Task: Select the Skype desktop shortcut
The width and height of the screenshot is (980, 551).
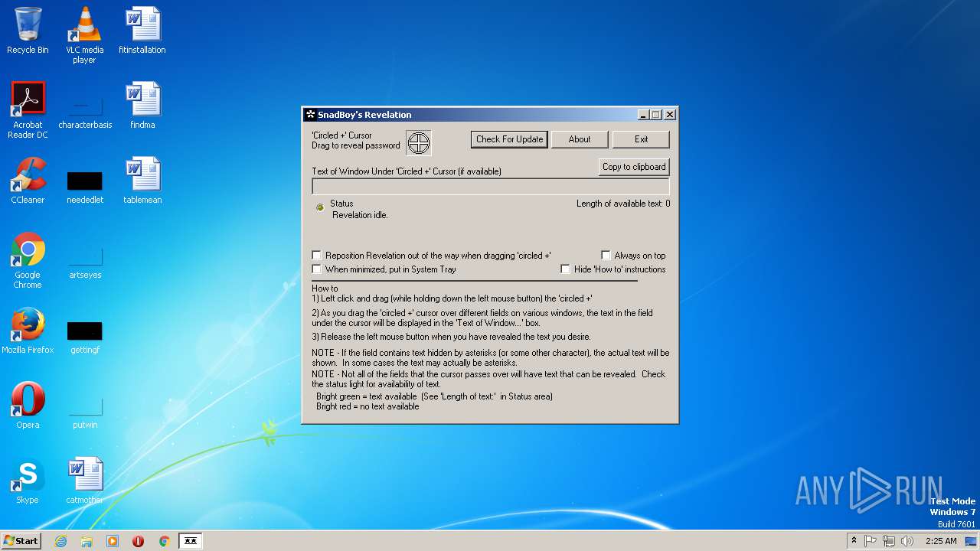Action: tap(28, 481)
